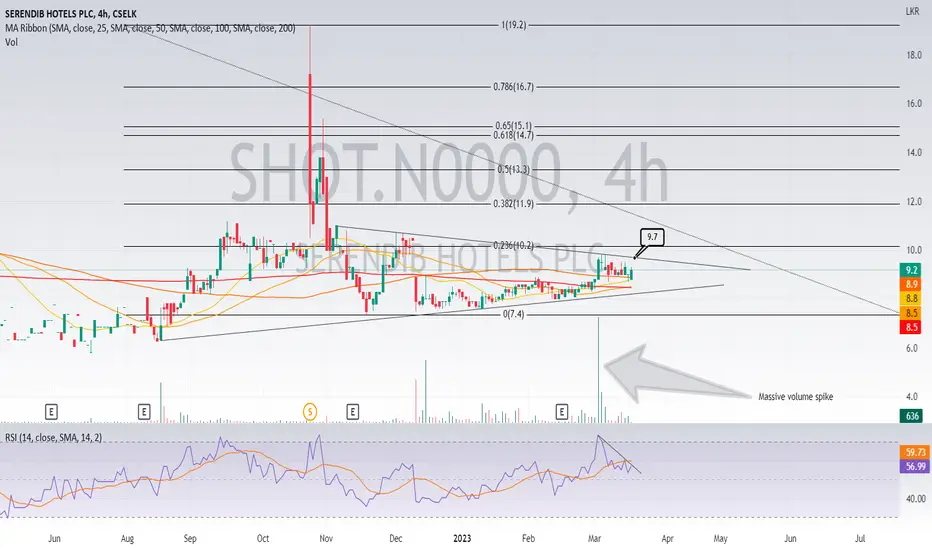
Task: Click the earnings E marker near August
Action: 144,411
